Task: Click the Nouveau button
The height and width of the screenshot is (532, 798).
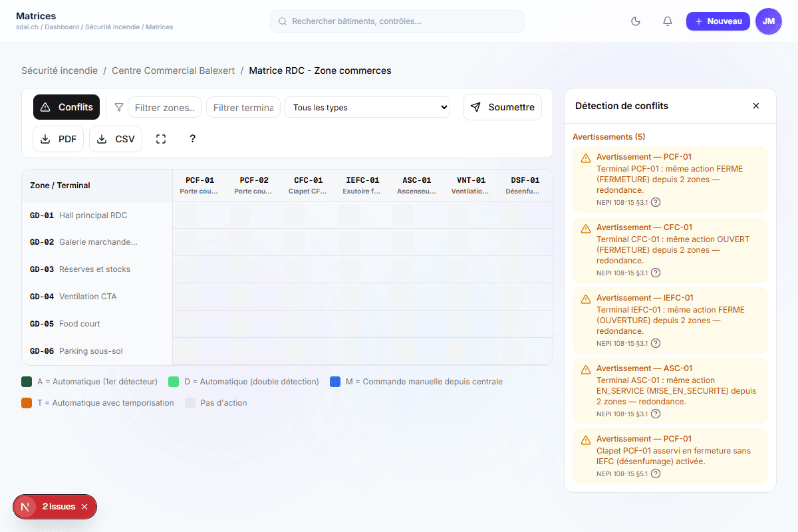Action: pos(718,21)
